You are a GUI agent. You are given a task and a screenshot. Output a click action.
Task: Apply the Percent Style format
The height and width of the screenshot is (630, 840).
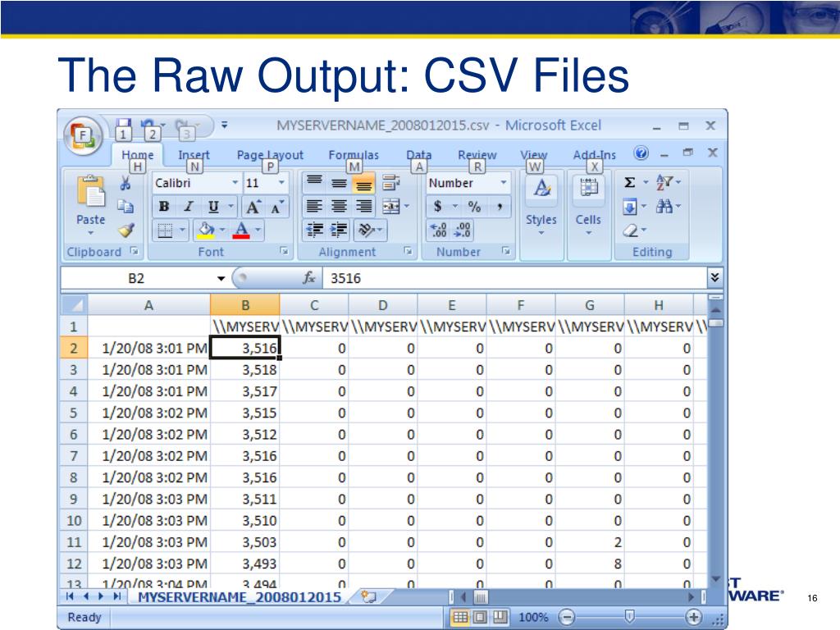point(474,206)
